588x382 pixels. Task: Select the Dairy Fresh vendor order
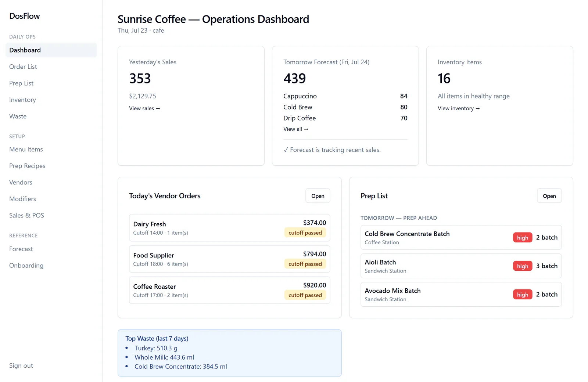click(x=230, y=228)
